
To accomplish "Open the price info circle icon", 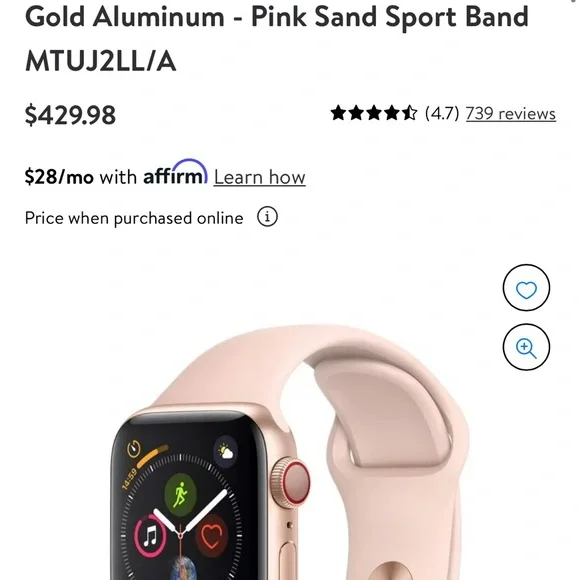I will point(267,217).
